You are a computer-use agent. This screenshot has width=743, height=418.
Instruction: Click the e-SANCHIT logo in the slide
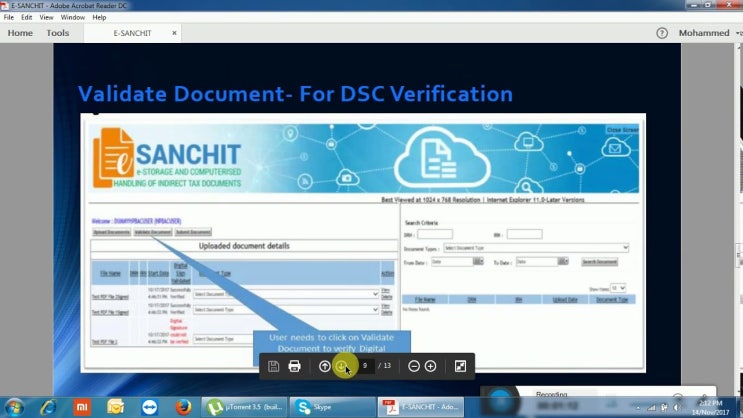(x=167, y=158)
